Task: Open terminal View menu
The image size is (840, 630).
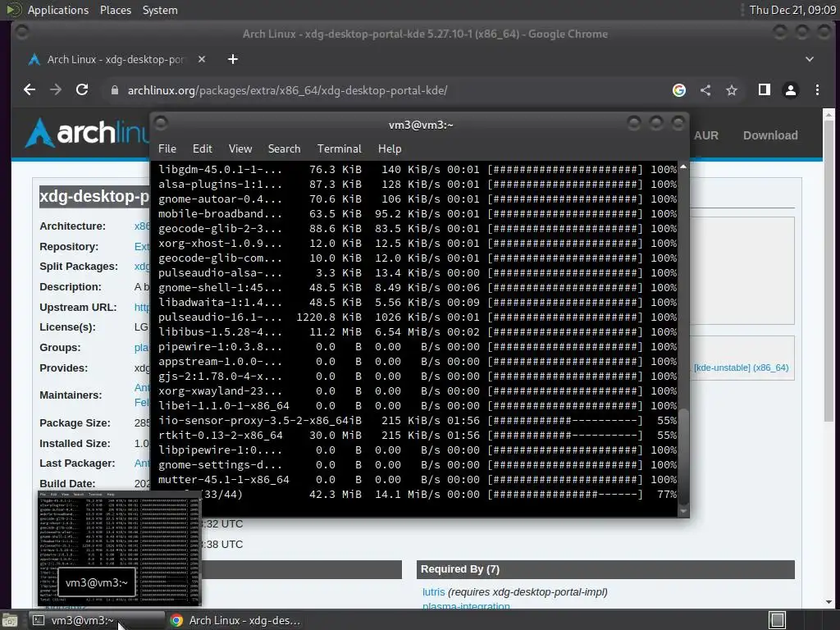Action: pyautogui.click(x=240, y=149)
